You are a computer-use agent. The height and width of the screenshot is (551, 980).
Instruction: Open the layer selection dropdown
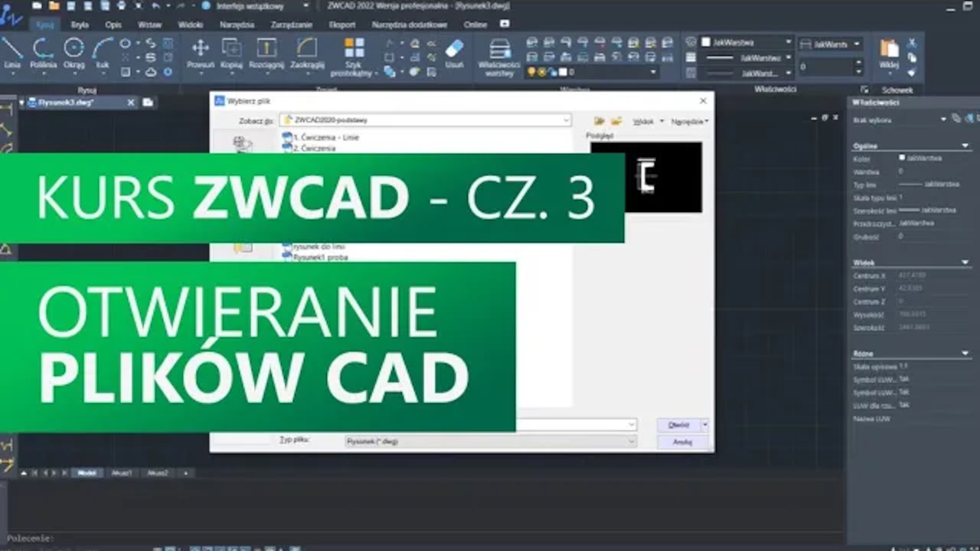653,72
